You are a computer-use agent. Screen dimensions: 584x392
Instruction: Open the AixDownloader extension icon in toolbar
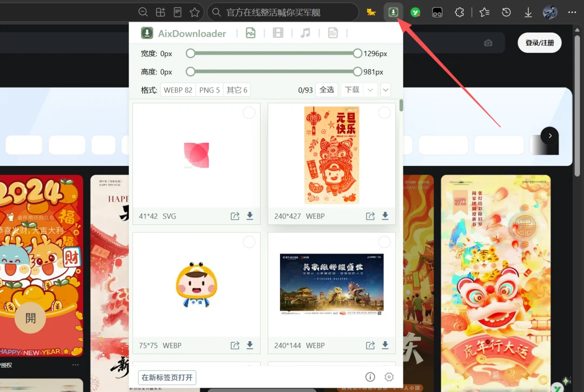[x=393, y=12]
